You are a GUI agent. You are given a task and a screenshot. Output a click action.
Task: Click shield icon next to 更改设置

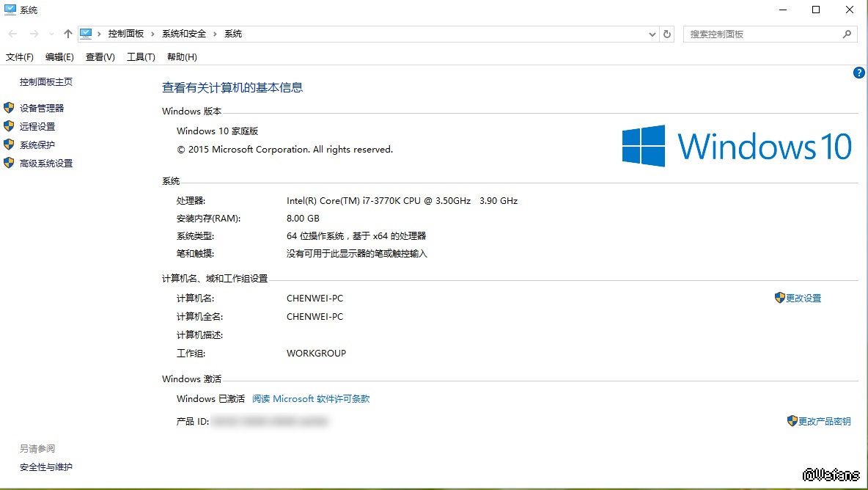(780, 298)
